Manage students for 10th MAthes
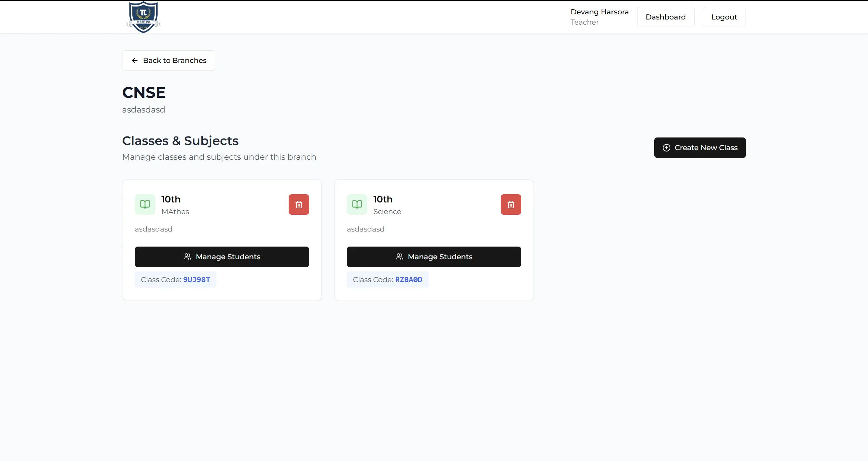The height and width of the screenshot is (461, 868). coord(222,257)
